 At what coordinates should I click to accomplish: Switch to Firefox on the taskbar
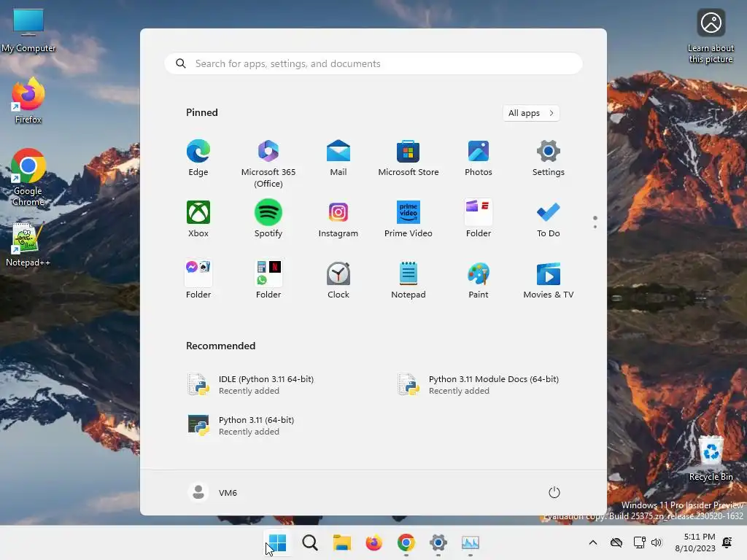click(374, 542)
